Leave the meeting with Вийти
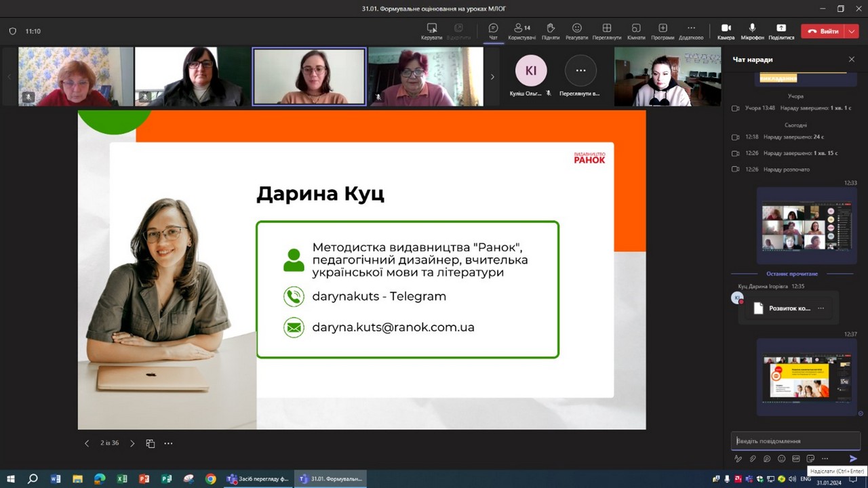868x488 pixels. coord(823,31)
